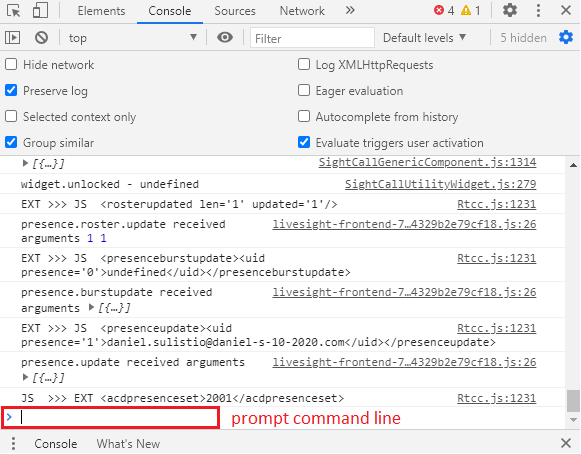The image size is (581, 454).
Task: Select 'widget.unlocked - undefined' log message
Action: [110, 184]
